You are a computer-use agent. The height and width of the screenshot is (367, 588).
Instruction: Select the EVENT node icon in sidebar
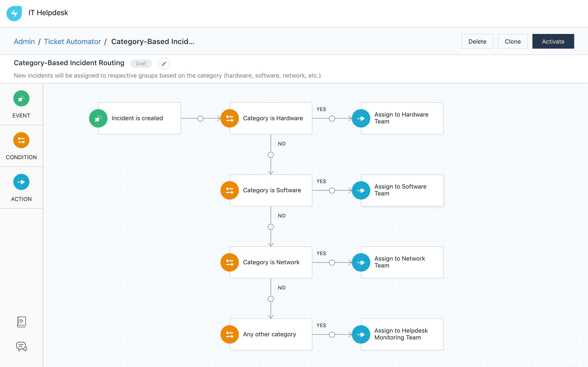[21, 99]
